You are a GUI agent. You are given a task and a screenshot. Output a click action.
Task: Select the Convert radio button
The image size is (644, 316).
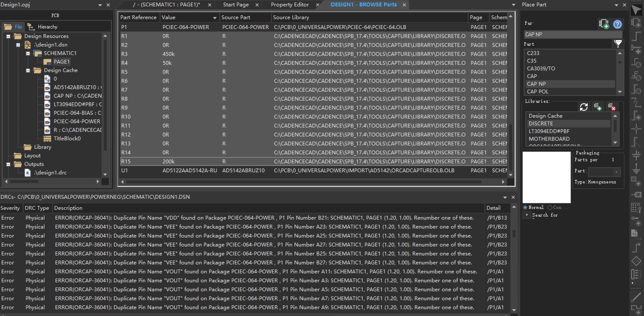pyautogui.click(x=550, y=207)
